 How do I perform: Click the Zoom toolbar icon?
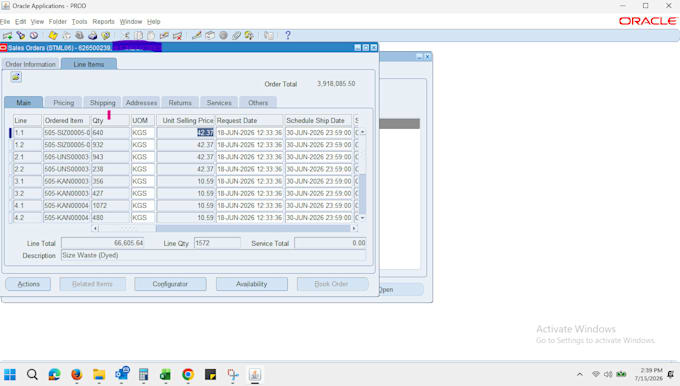[x=210, y=36]
